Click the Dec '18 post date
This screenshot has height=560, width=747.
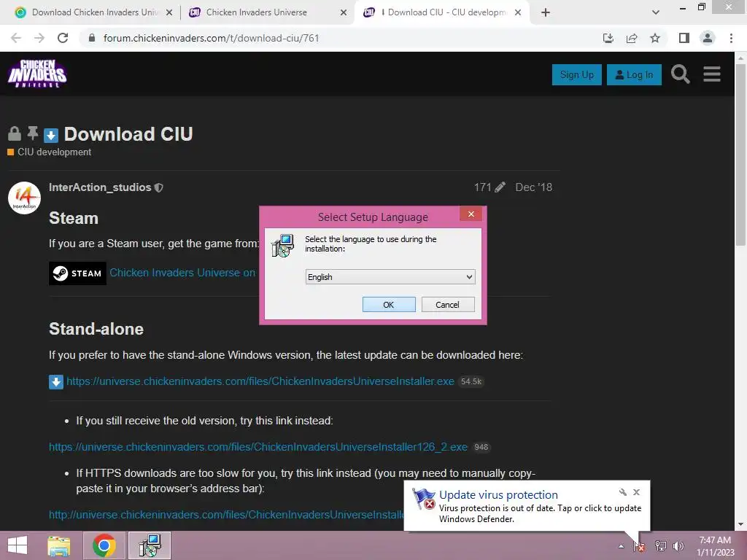(533, 187)
